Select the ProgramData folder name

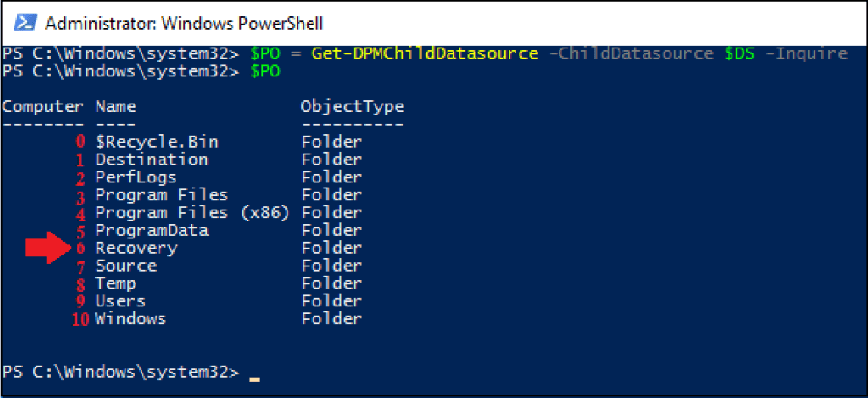tap(152, 231)
